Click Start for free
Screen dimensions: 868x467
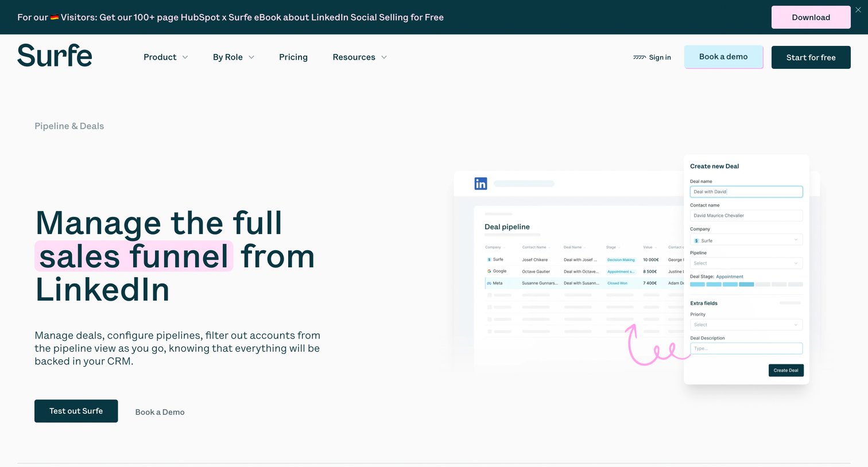[811, 57]
